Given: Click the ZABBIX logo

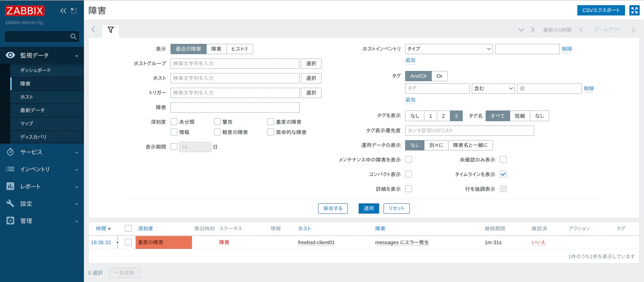Looking at the screenshot, I should point(25,11).
